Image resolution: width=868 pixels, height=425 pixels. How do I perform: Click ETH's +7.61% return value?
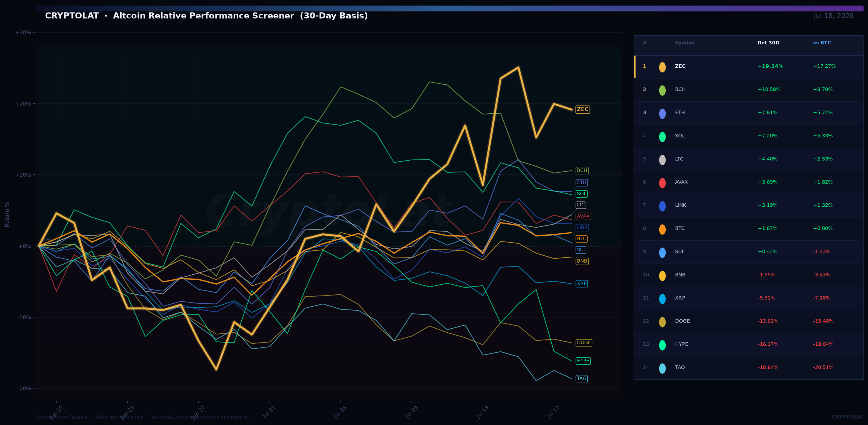(768, 113)
